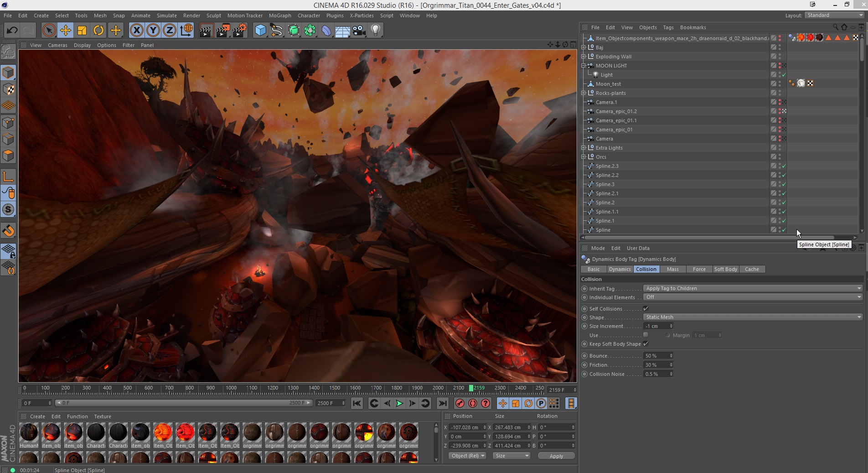
Task: Open the X-Particles menu
Action: coord(362,16)
